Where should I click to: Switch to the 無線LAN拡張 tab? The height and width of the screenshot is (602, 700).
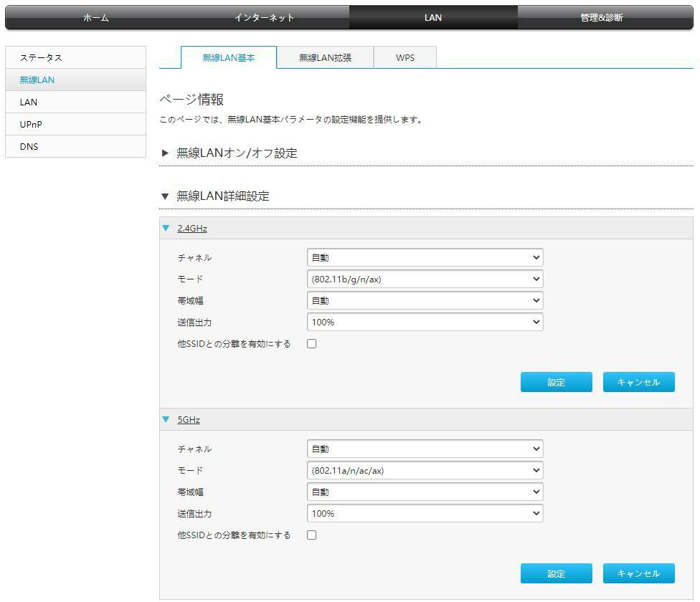(325, 57)
